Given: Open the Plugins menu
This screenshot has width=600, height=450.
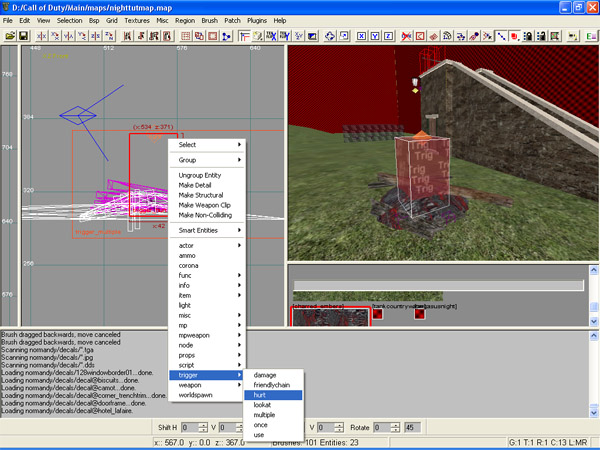Looking at the screenshot, I should click(x=256, y=21).
